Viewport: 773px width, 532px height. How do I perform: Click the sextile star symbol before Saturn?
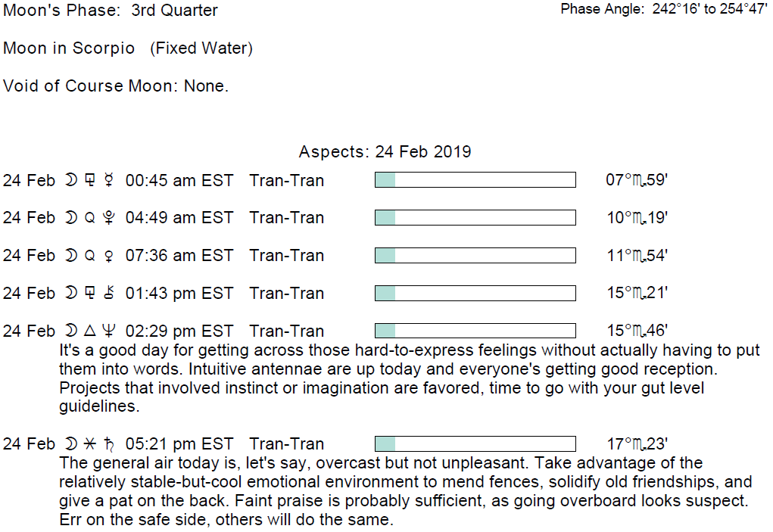pos(89,444)
